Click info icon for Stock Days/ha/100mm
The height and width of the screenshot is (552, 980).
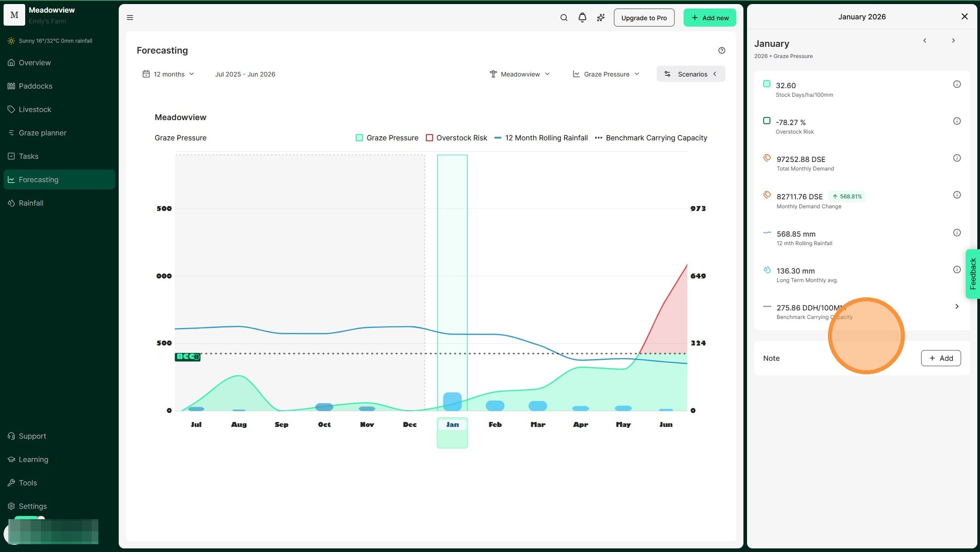pos(957,85)
